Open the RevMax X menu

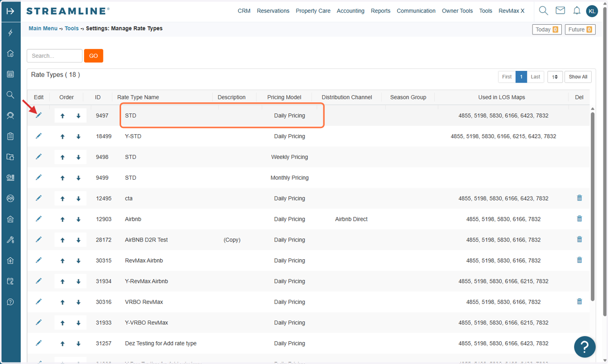(512, 11)
